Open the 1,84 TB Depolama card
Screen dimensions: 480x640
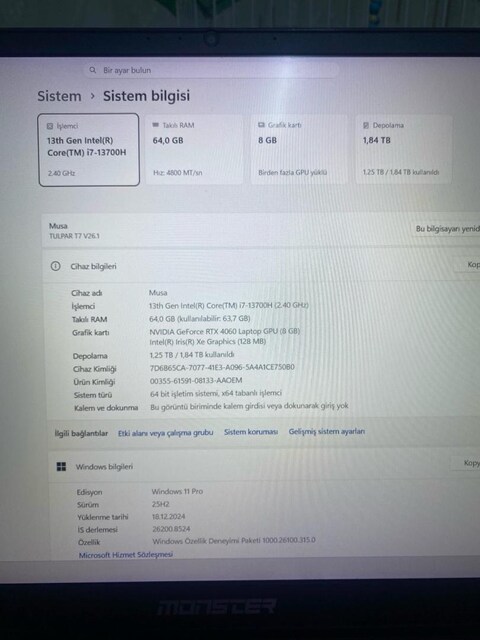click(404, 149)
